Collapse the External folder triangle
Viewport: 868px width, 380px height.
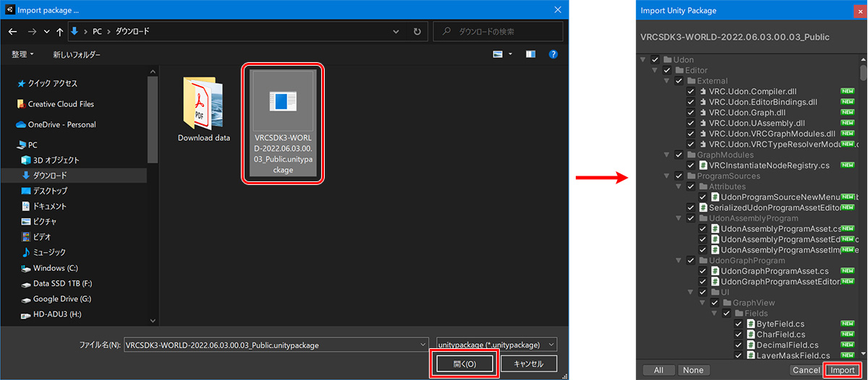[x=668, y=81]
